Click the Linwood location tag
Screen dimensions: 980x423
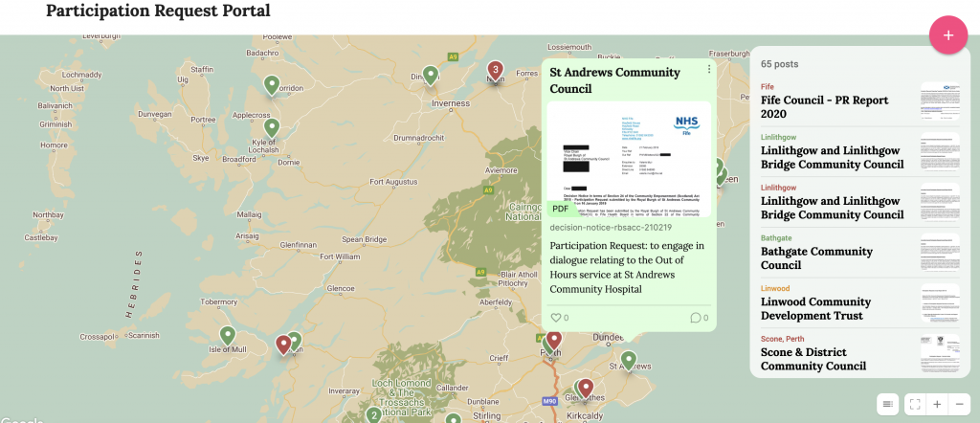click(775, 289)
